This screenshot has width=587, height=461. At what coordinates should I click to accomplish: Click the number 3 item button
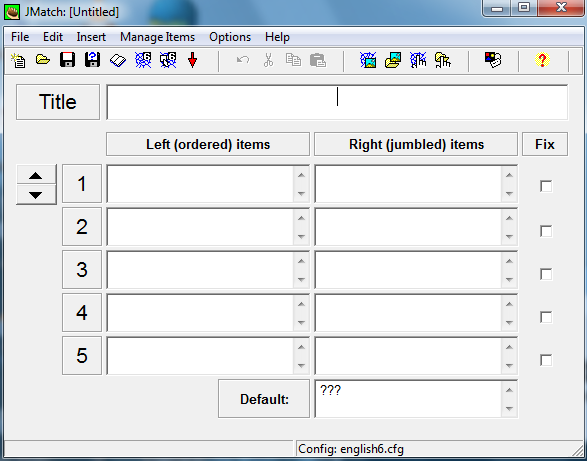[x=82, y=270]
